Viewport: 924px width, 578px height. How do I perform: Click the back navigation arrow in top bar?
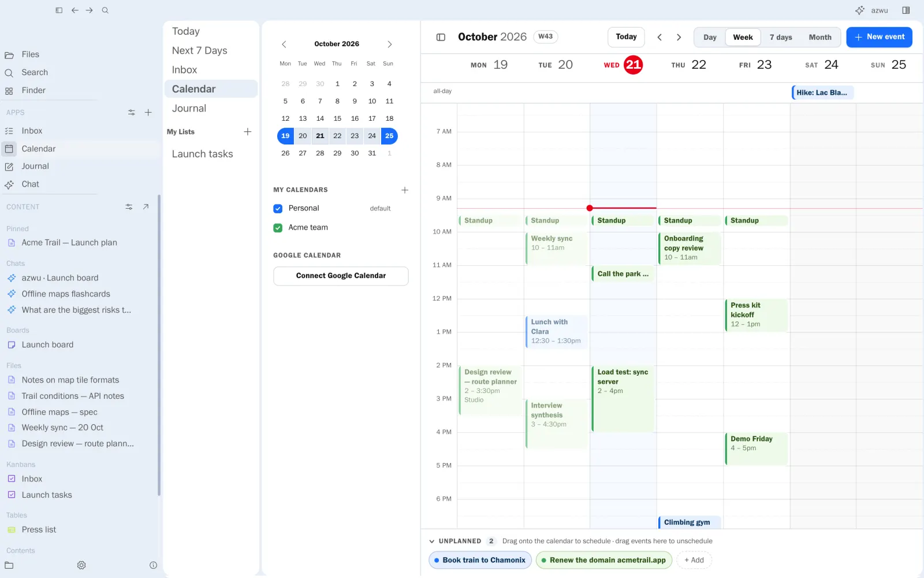point(74,10)
